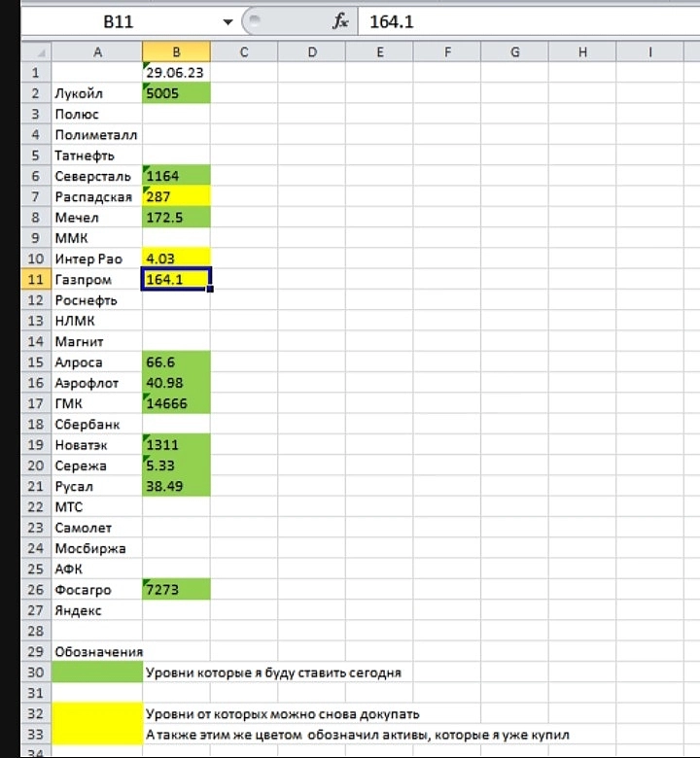
Task: Select column G header
Action: point(515,52)
